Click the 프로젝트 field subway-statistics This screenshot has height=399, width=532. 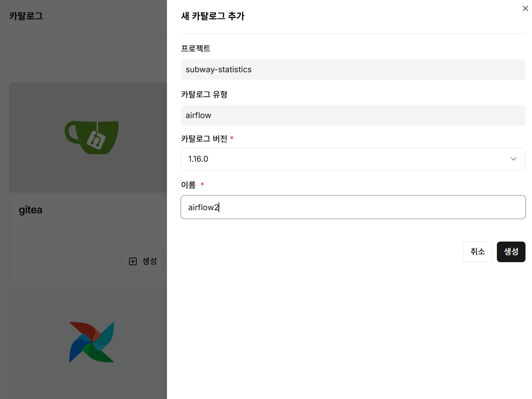pos(353,70)
